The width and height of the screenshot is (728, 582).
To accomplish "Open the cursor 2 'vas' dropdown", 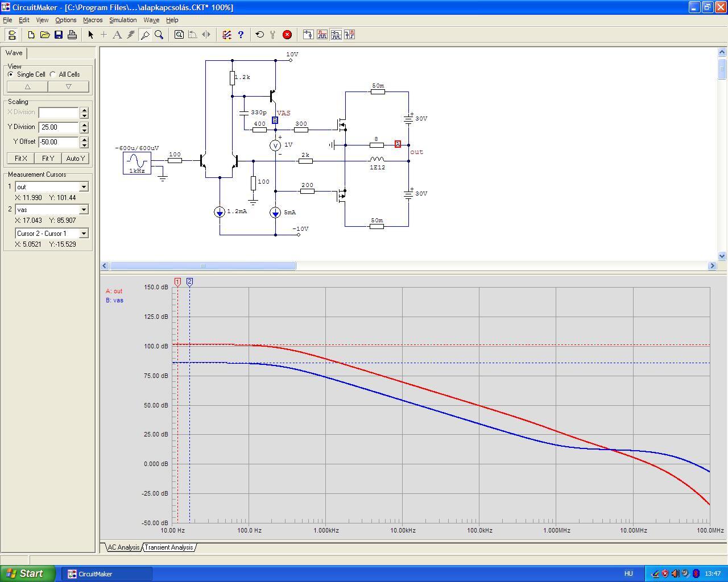I will pyautogui.click(x=84, y=210).
